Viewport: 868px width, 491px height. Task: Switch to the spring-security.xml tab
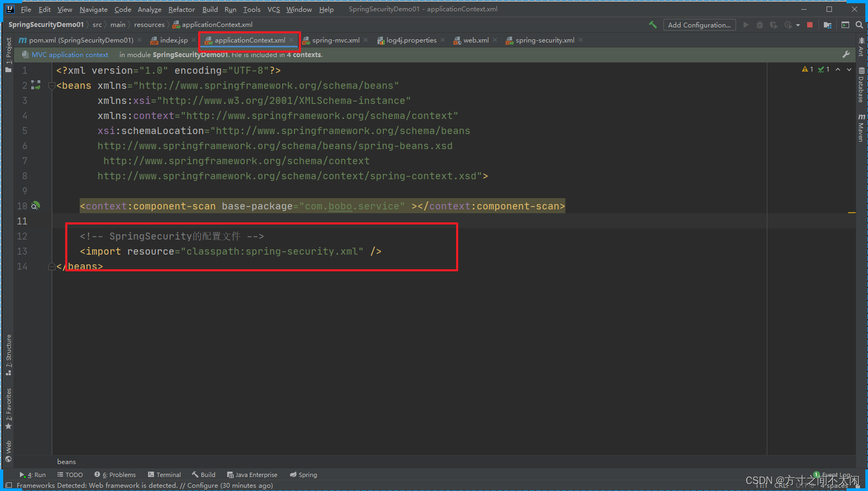tap(544, 40)
